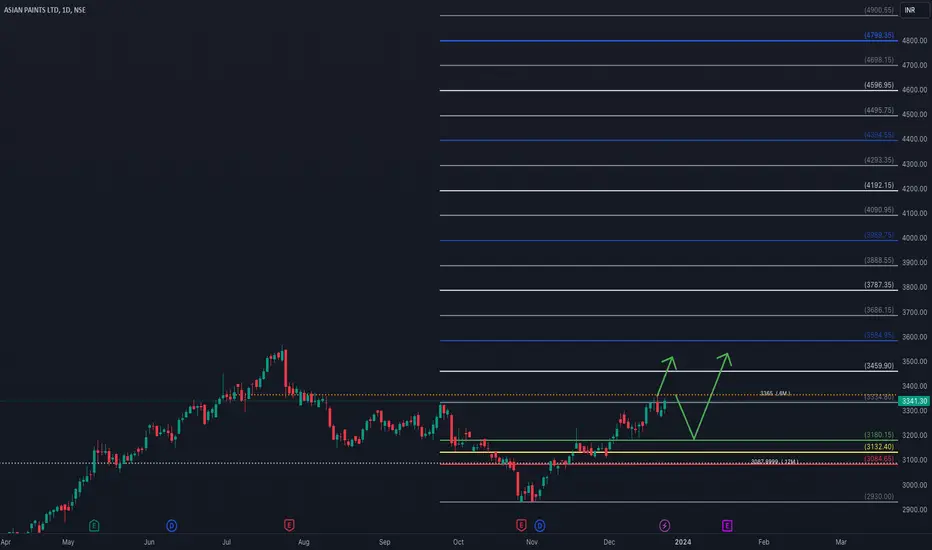932x550 pixels.
Task: Open the red earnings E marker before November
Action: coord(521,525)
